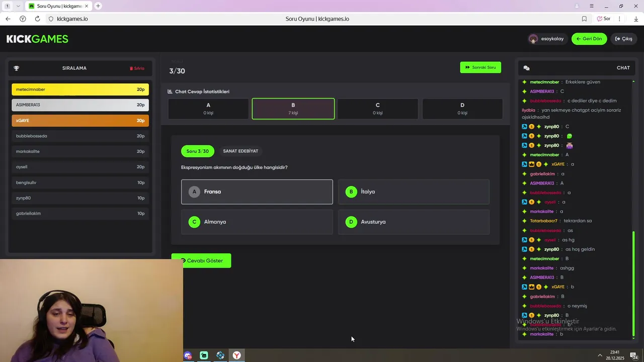Click statistic box B with 7 kişi
Screen dimensions: 644x362
pyautogui.click(x=293, y=109)
